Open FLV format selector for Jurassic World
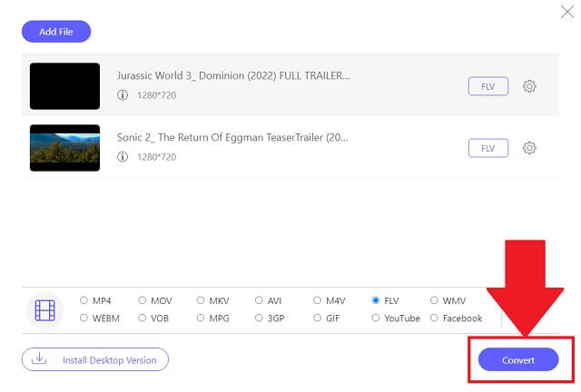This screenshot has height=392, width=581. 487,86
